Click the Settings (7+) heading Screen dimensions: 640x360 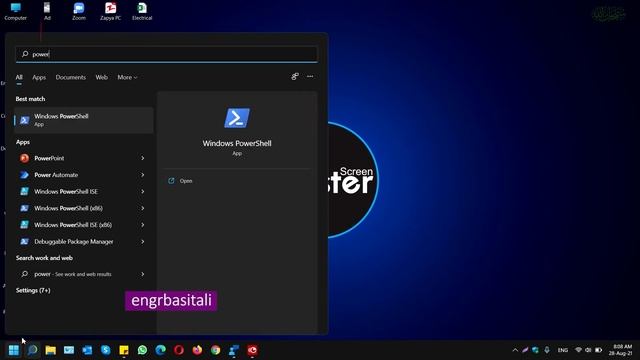click(33, 290)
